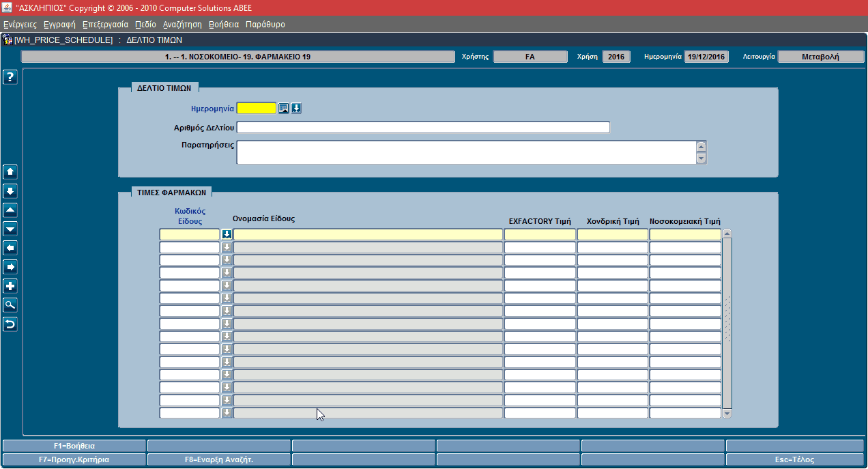The height and width of the screenshot is (469, 868).
Task: Open the calendar icon beside Ημερομηνία field
Action: click(284, 108)
